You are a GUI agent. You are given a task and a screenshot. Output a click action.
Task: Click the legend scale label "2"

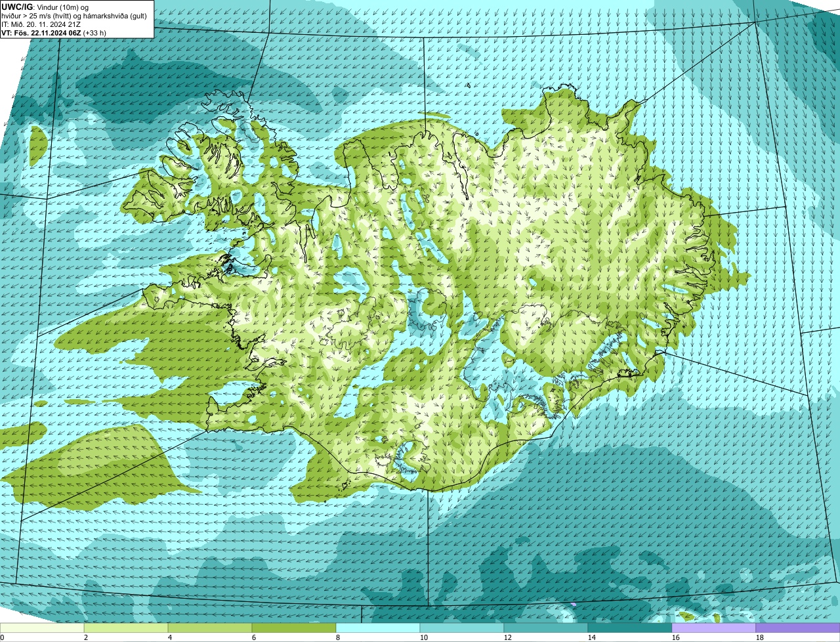[86, 637]
